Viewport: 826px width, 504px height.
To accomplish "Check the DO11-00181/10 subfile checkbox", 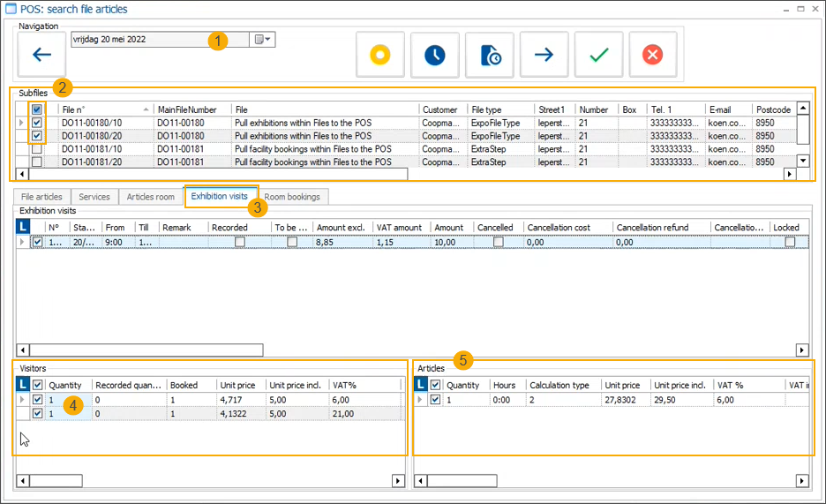I will click(x=36, y=149).
